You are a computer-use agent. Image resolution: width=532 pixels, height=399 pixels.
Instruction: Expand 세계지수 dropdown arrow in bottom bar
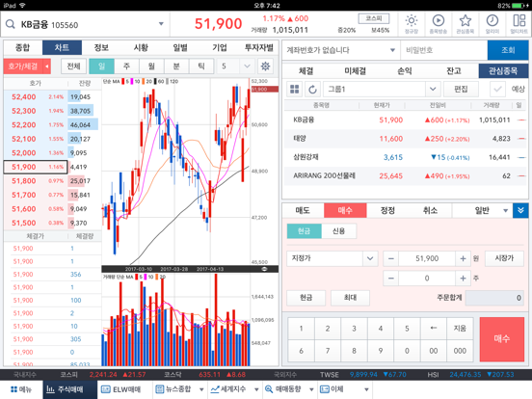coord(256,389)
